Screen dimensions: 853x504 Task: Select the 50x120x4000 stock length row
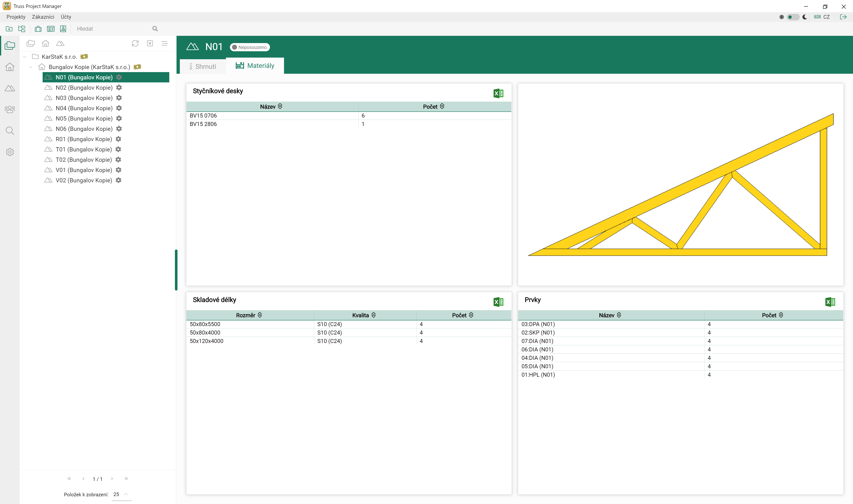pos(349,341)
